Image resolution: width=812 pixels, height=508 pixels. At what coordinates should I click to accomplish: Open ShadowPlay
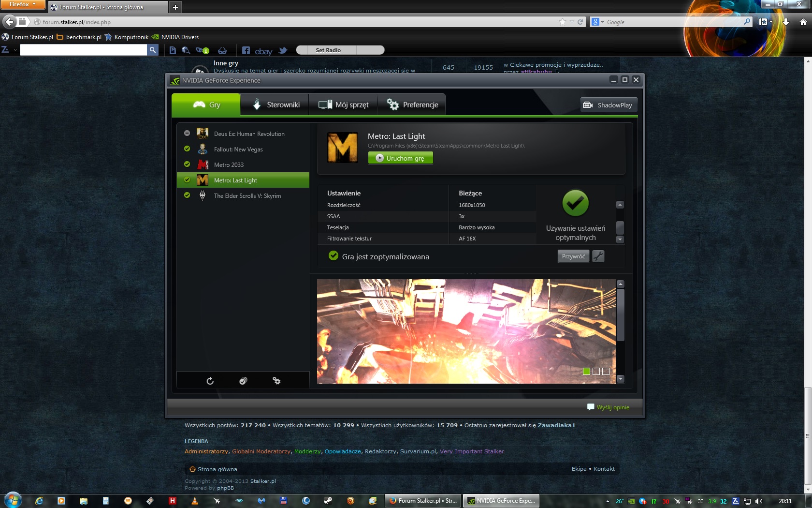(609, 105)
